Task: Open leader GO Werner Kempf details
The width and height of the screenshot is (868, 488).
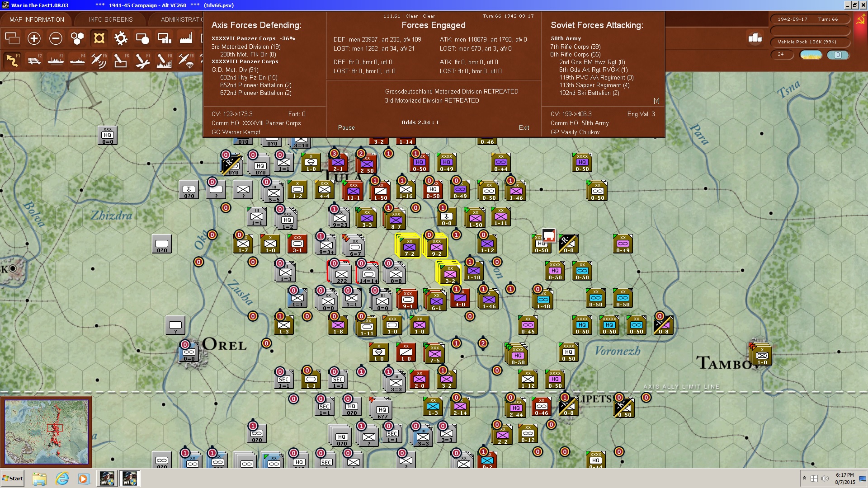Action: click(236, 132)
